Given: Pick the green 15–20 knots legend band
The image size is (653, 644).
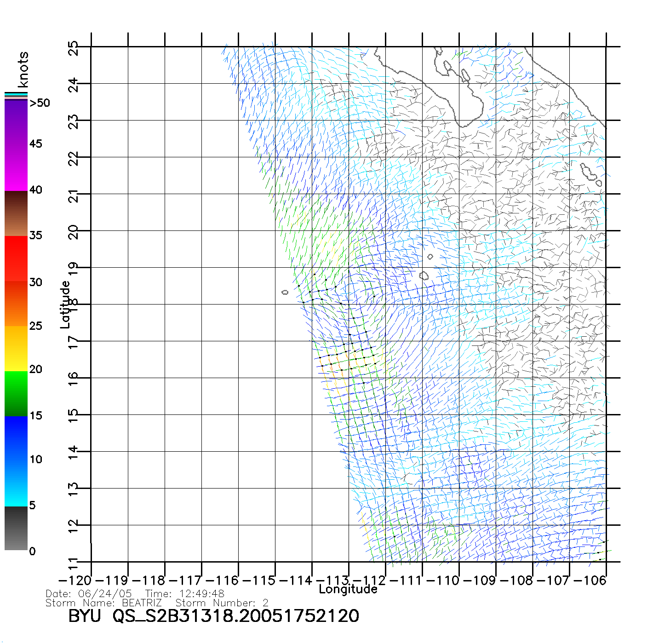Looking at the screenshot, I should 16,393.
